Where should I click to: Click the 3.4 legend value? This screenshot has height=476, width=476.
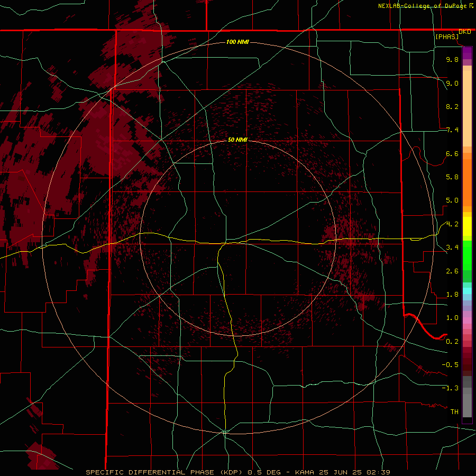pos(452,248)
